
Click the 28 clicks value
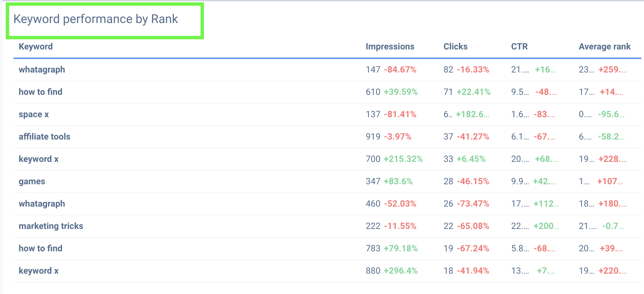(x=448, y=181)
